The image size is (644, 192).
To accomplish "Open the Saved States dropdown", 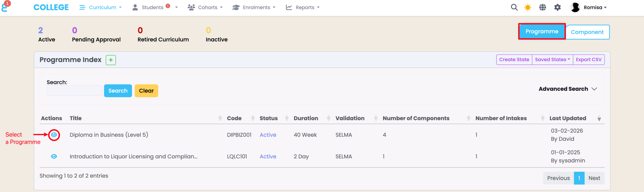I will click(x=552, y=60).
